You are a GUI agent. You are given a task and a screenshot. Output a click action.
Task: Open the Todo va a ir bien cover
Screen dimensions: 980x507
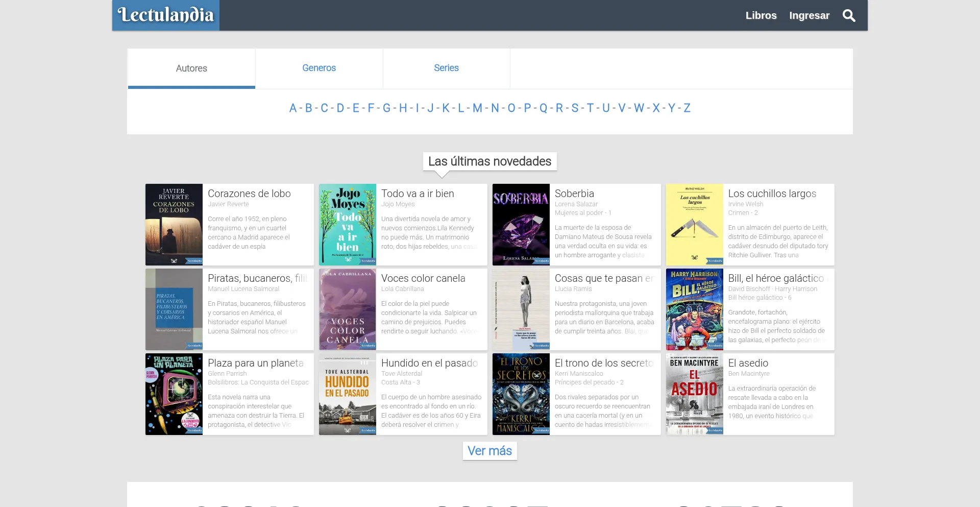coord(347,224)
